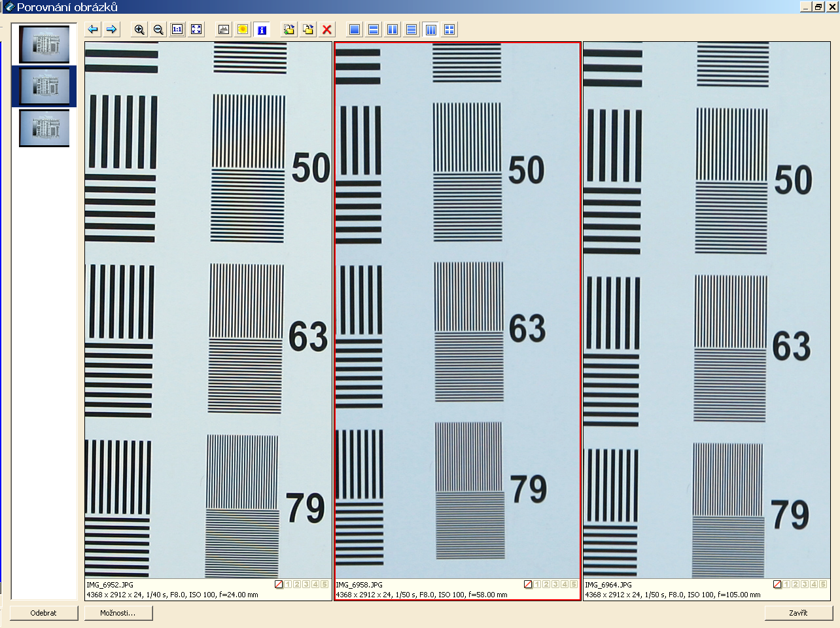
Task: Toggle overexposure highlight yellow sun icon
Action: click(243, 29)
